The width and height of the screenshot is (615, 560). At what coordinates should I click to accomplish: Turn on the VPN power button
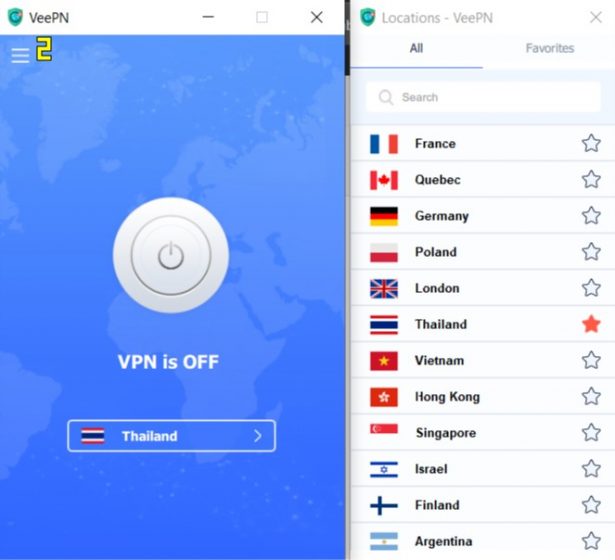coord(171,255)
